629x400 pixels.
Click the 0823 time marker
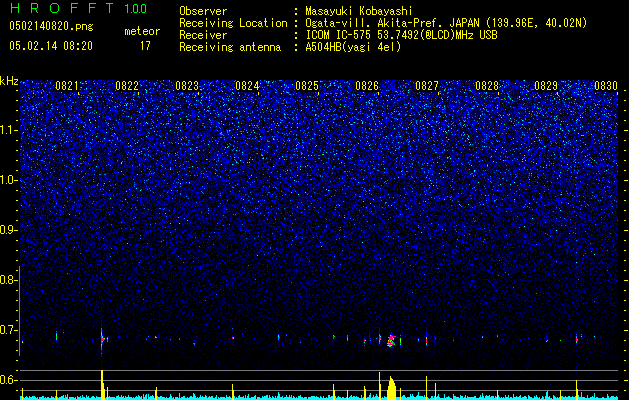coord(187,86)
